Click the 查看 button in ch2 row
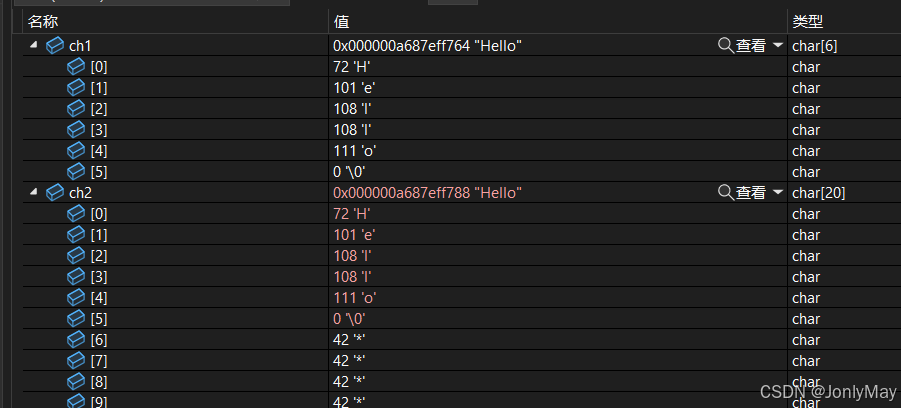This screenshot has width=901, height=408. tap(750, 193)
